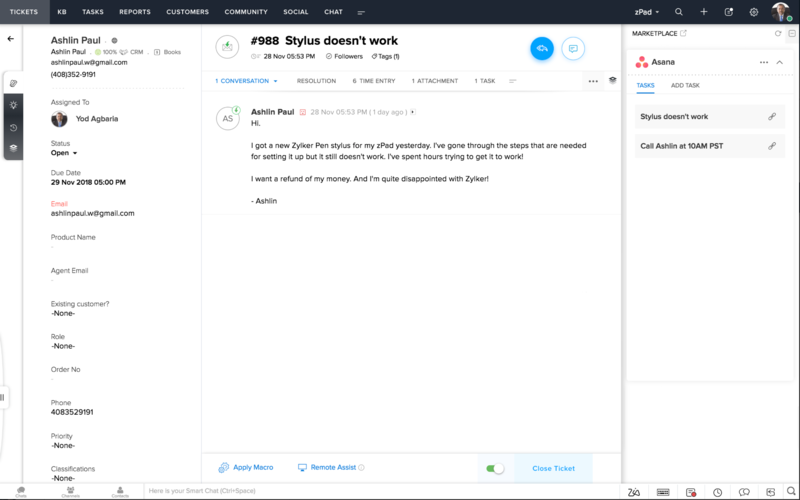Open Chats in bottom bar
The width and height of the screenshot is (800, 500).
point(21,492)
